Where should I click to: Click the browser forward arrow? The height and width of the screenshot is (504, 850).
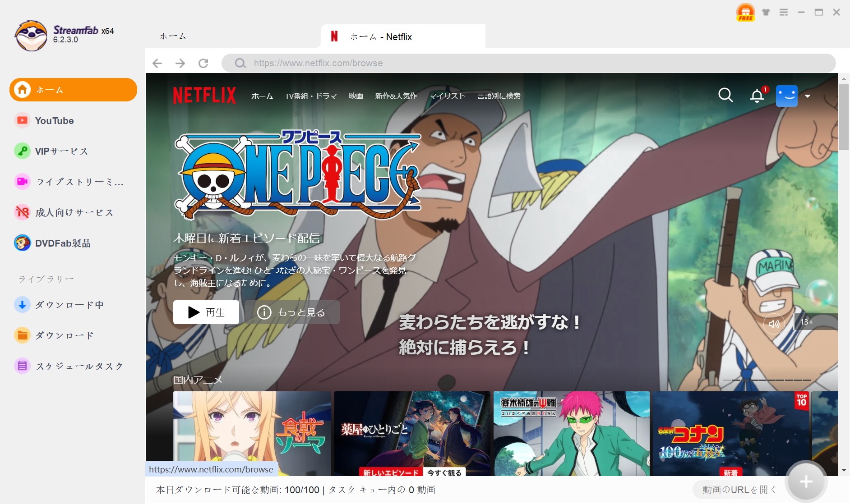(x=180, y=63)
